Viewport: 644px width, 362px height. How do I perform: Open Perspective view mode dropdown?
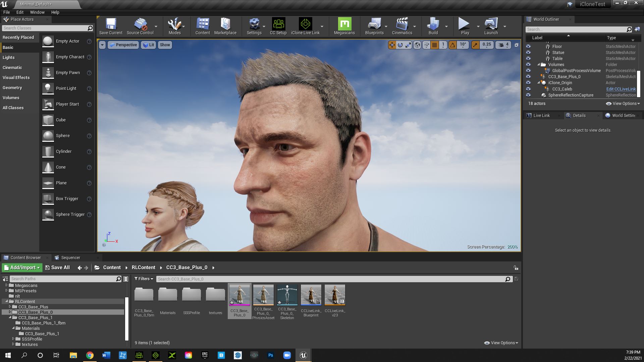coord(123,45)
